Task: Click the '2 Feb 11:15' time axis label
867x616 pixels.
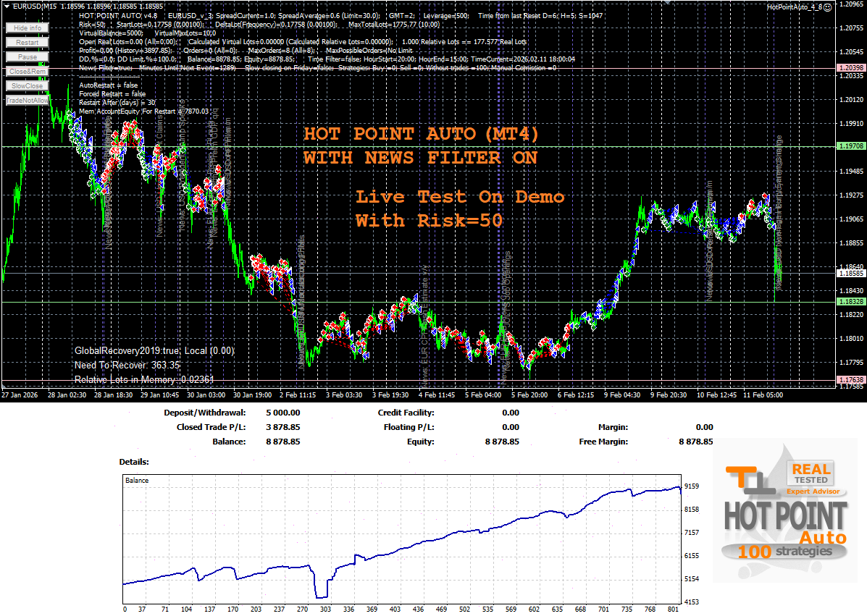Action: 298,395
